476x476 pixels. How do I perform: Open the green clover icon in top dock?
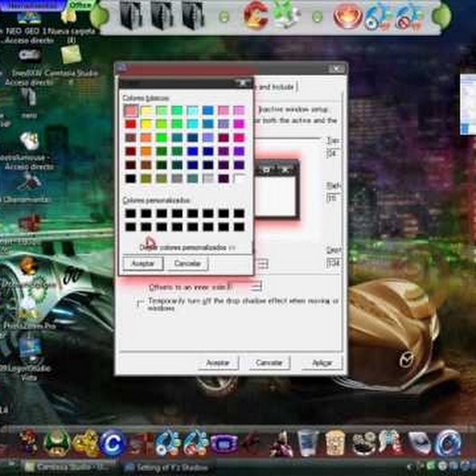click(286, 16)
